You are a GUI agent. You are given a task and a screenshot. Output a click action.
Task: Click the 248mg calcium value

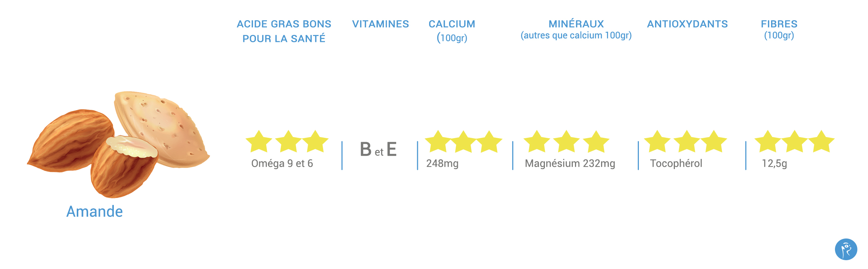click(x=442, y=164)
